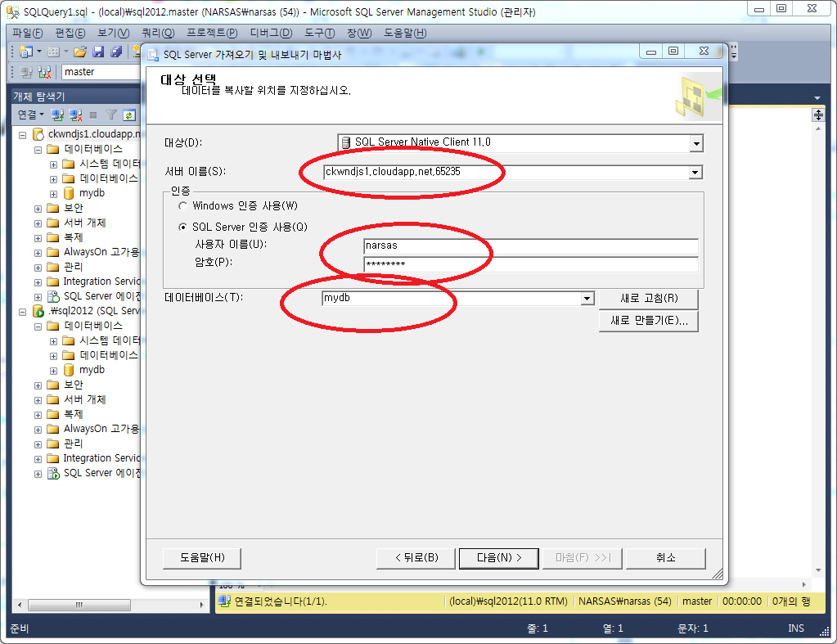The image size is (837, 644).
Task: Select SQL Server 인증 사용 radio button
Action: click(182, 227)
